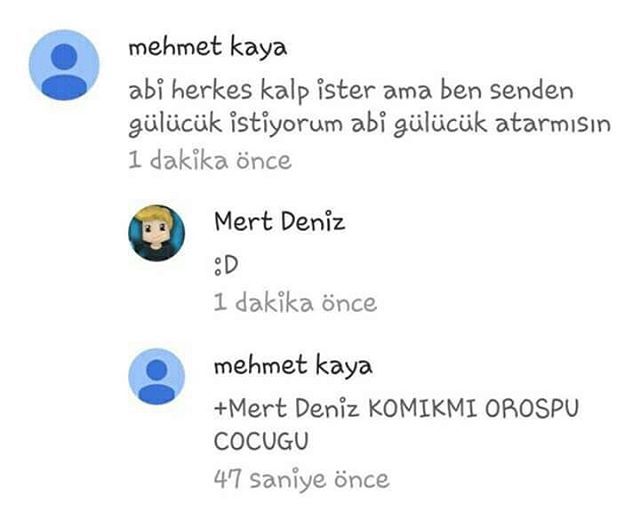Image resolution: width=640 pixels, height=512 pixels.
Task: Select the word 'herkes' in the top comment
Action: 211,90
